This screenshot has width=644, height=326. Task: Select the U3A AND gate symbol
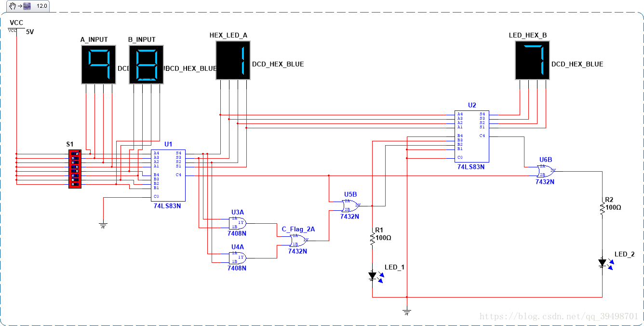pyautogui.click(x=238, y=223)
